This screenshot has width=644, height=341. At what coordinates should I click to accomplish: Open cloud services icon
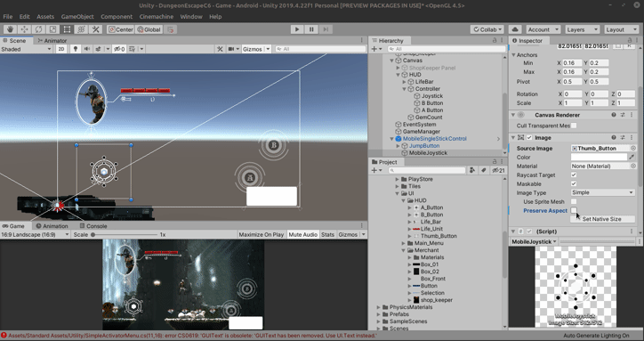pos(515,29)
